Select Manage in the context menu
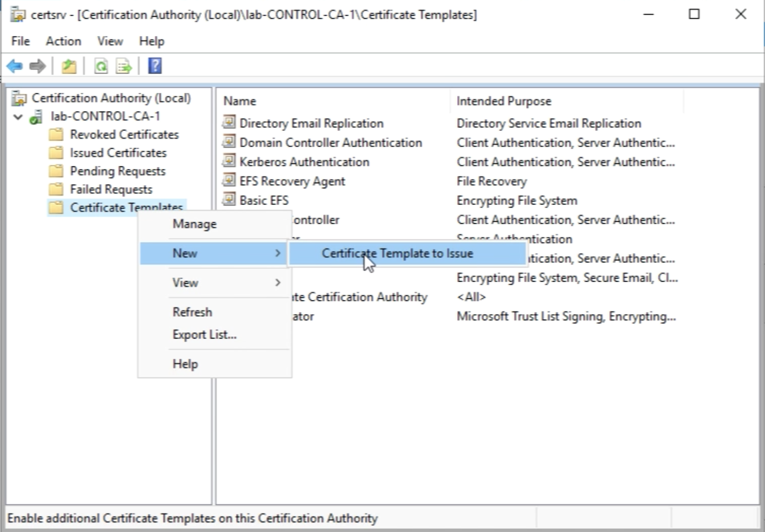The image size is (765, 532). tap(194, 224)
